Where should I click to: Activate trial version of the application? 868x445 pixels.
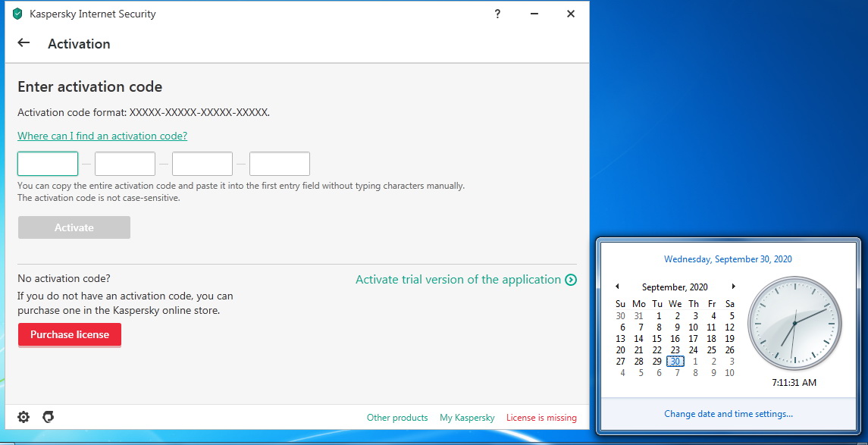tap(459, 280)
